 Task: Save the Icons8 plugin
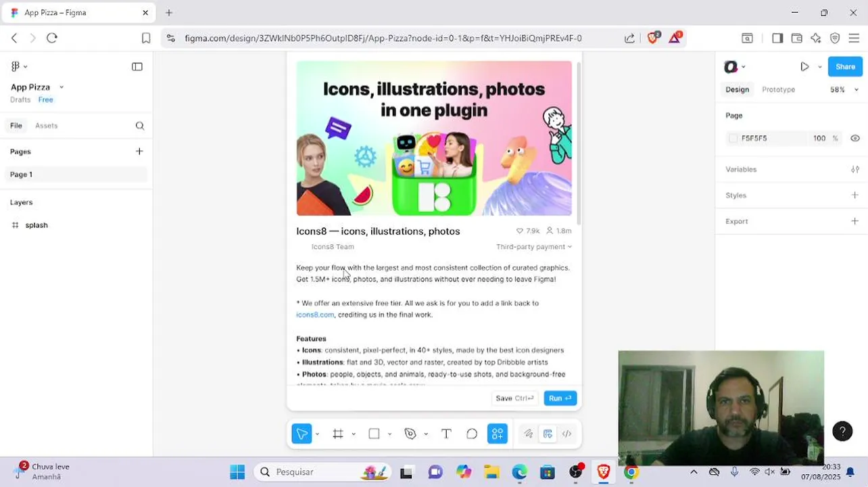(515, 398)
